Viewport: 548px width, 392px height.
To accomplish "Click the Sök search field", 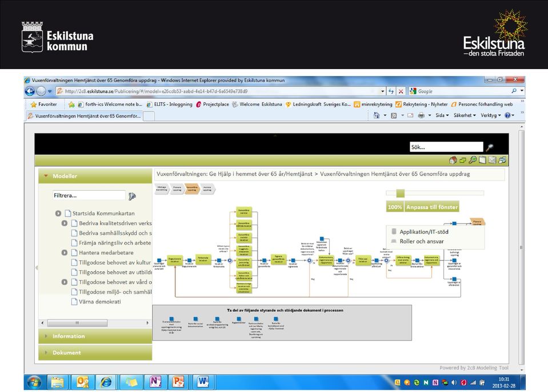I will [446, 147].
